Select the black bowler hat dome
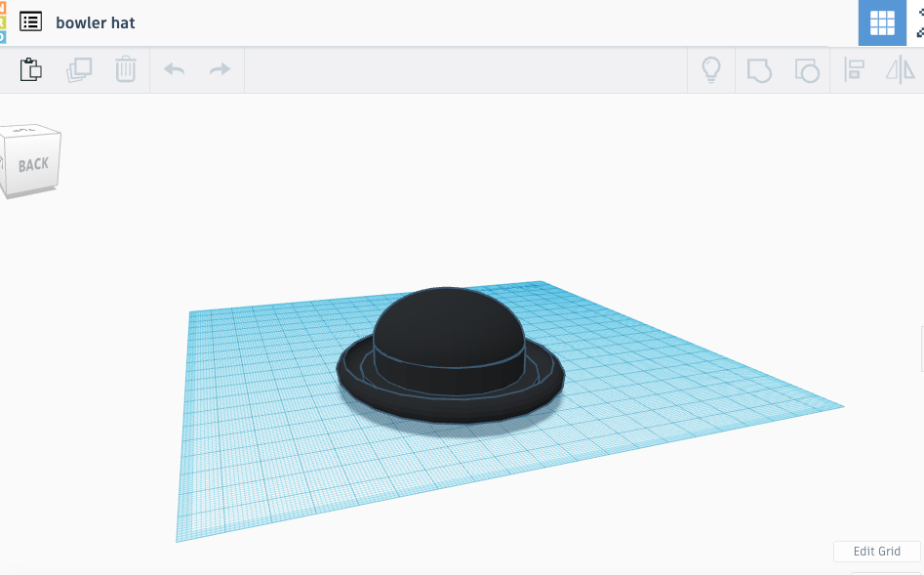The width and height of the screenshot is (924, 575). [x=449, y=327]
